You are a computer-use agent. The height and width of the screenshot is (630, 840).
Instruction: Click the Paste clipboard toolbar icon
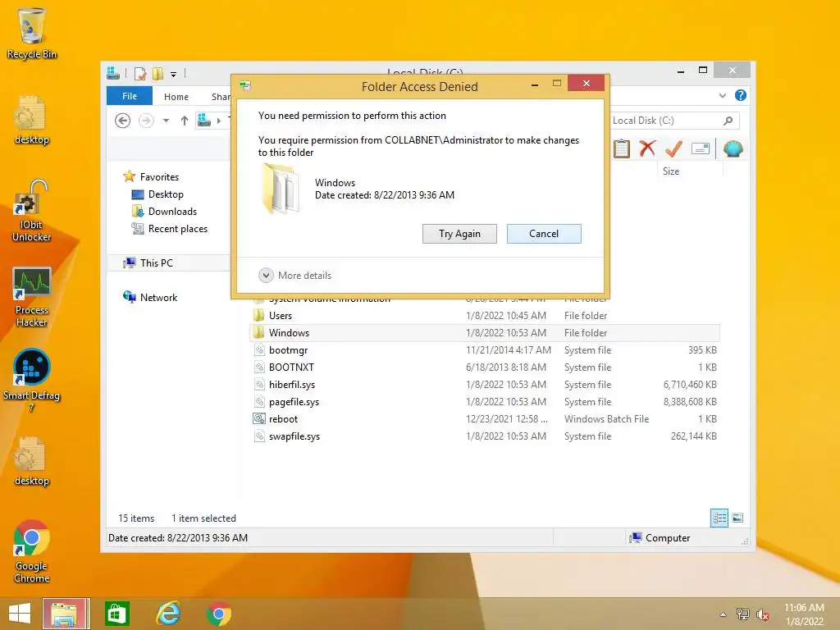622,148
